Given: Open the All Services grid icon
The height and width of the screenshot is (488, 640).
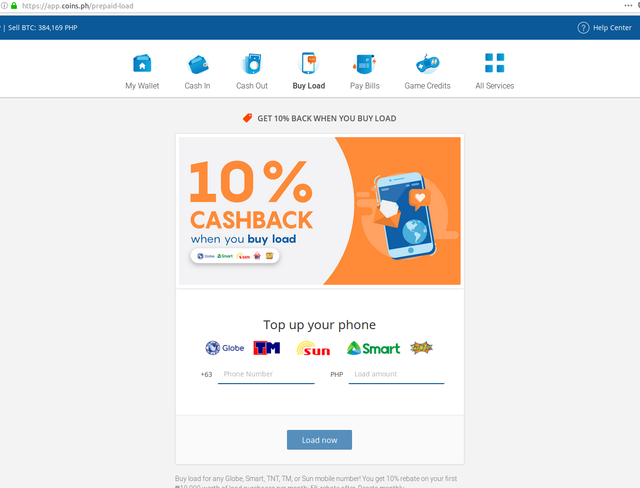Looking at the screenshot, I should tap(494, 63).
